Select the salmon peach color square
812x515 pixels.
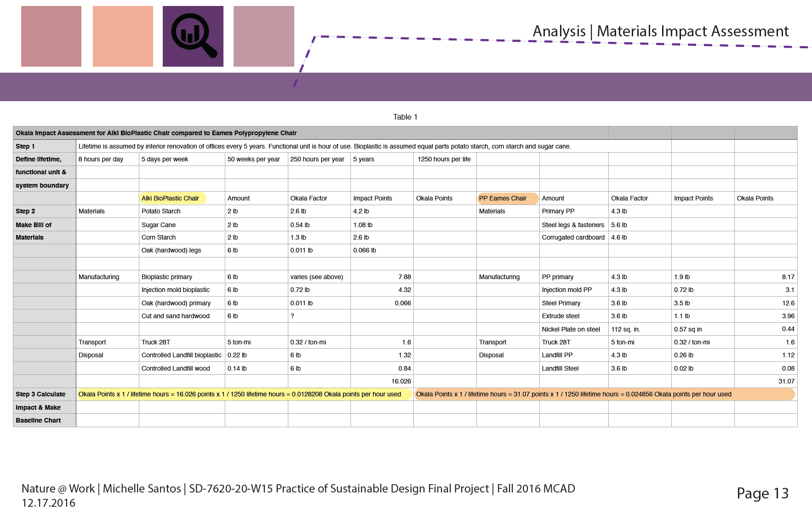pyautogui.click(x=123, y=36)
